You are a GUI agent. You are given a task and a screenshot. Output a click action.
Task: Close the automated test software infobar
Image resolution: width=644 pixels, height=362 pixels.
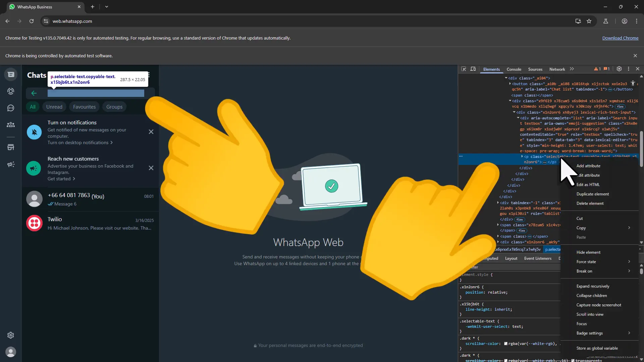tap(635, 56)
